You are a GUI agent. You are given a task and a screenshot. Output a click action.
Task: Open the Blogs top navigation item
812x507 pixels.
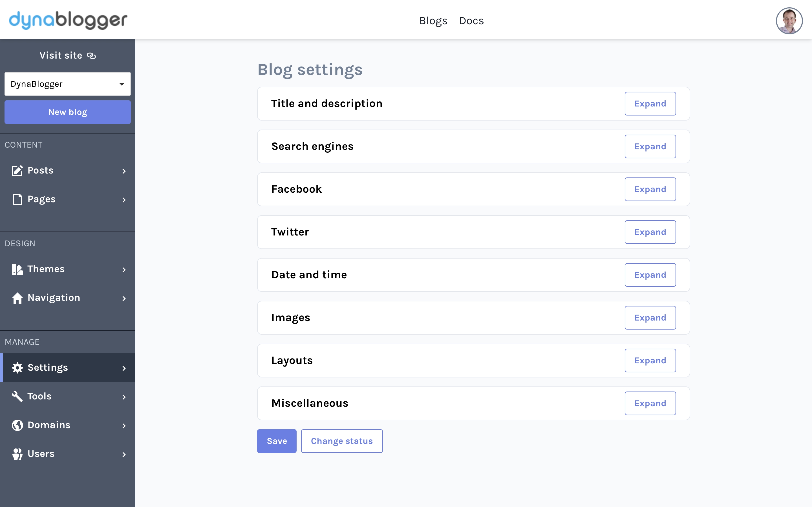pos(433,21)
